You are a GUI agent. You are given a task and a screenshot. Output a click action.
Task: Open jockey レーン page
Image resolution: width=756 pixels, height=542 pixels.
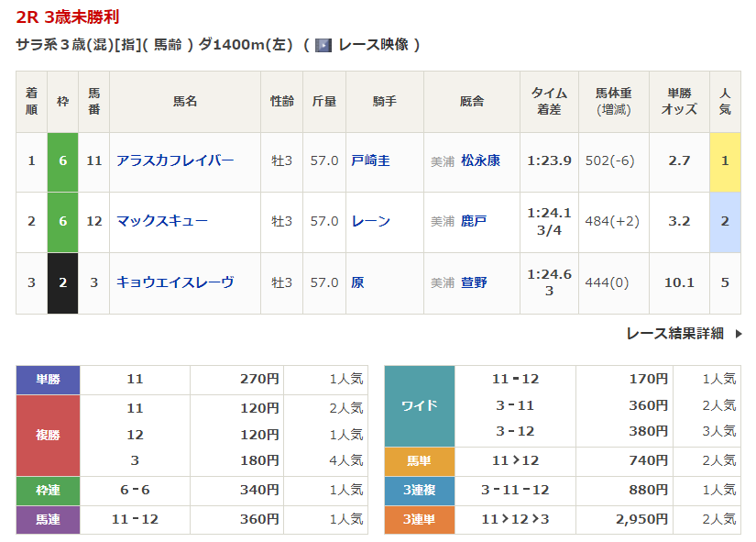(x=370, y=221)
